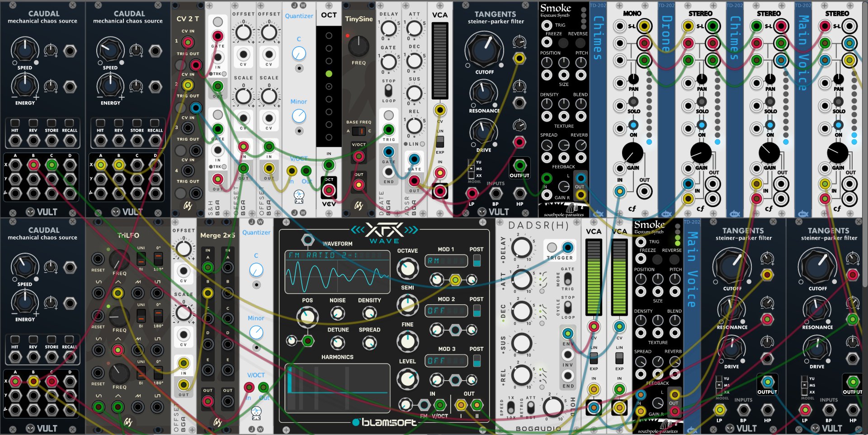Toggle the MOD 2 POST switch in XFX Wave
Screen dimensions: 868x435
click(x=476, y=310)
